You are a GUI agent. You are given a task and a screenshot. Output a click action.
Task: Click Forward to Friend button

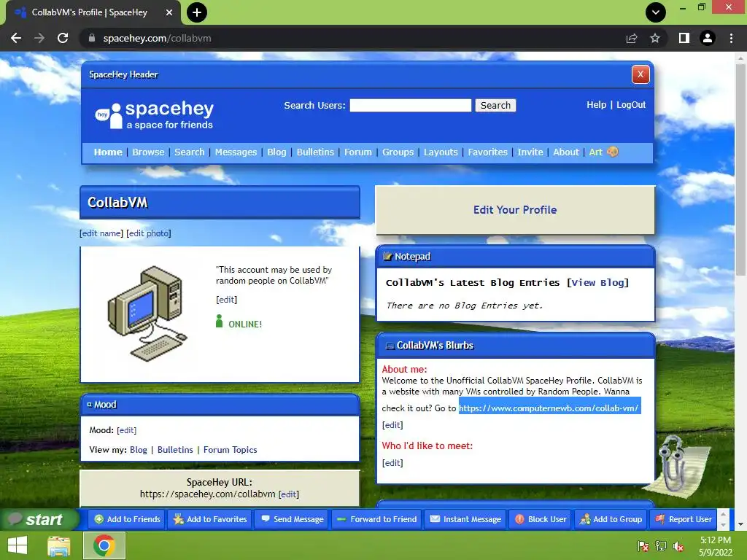tap(377, 519)
